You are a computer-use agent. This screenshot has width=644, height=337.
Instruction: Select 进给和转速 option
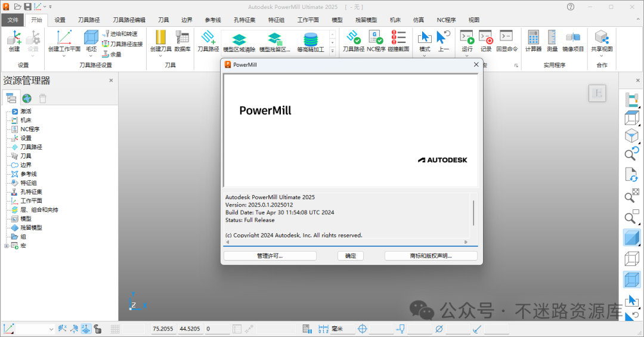[x=120, y=33]
